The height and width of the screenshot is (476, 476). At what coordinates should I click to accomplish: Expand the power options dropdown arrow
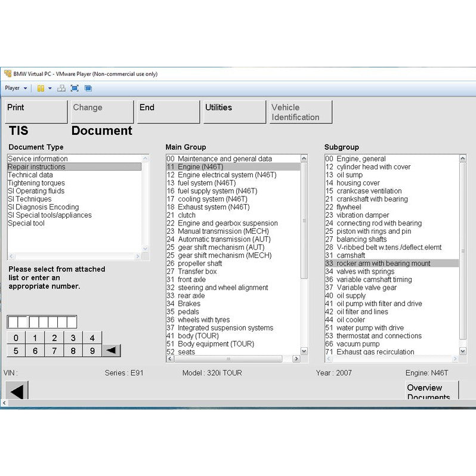tap(50, 88)
